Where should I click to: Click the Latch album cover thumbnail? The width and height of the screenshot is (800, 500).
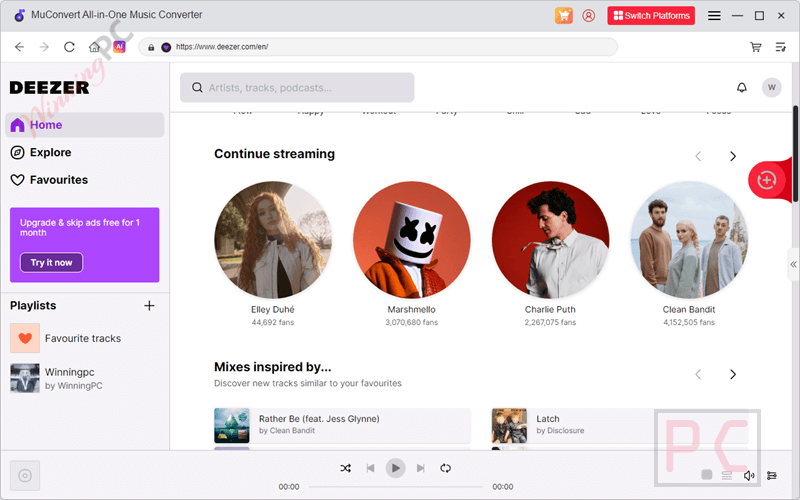tap(509, 426)
